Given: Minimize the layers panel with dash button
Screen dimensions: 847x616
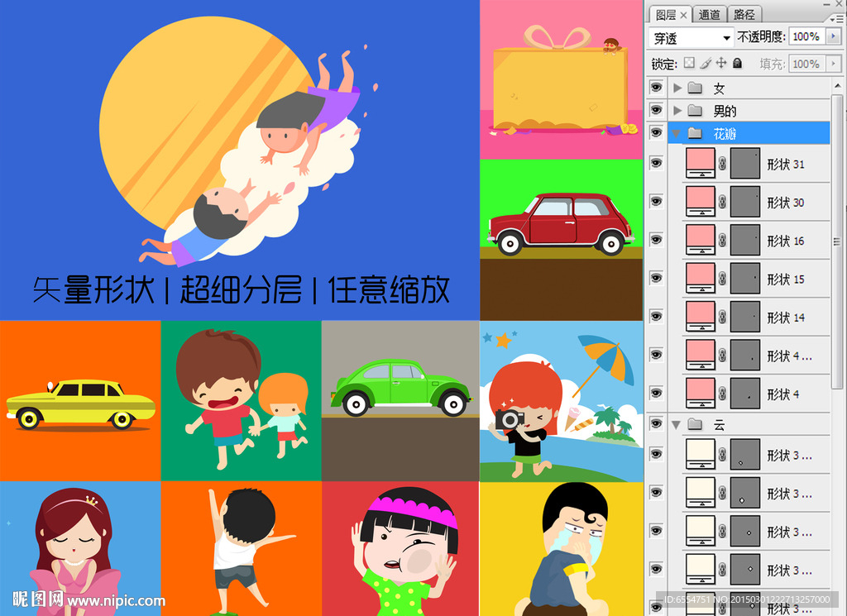Looking at the screenshot, I should (826, 3).
